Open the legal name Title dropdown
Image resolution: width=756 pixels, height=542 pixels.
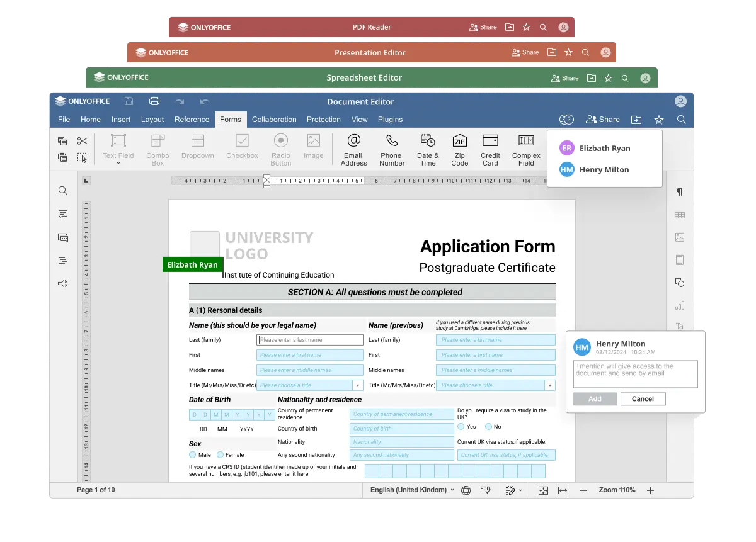pos(358,385)
